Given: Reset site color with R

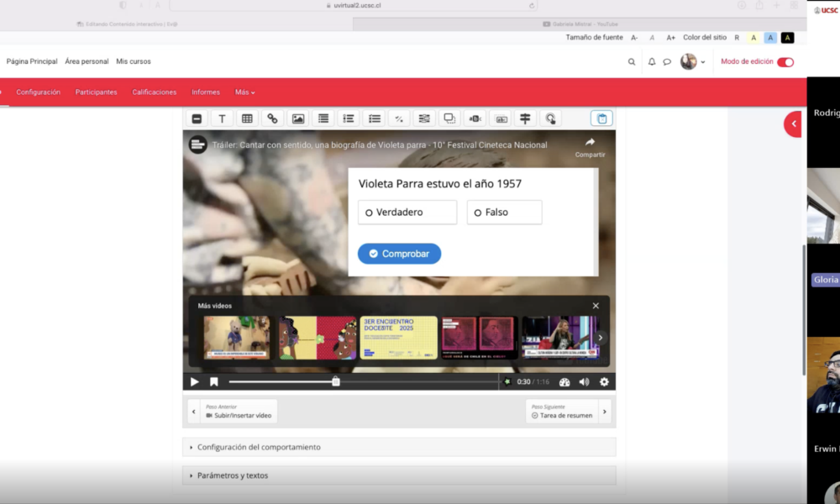Looking at the screenshot, I should [737, 38].
